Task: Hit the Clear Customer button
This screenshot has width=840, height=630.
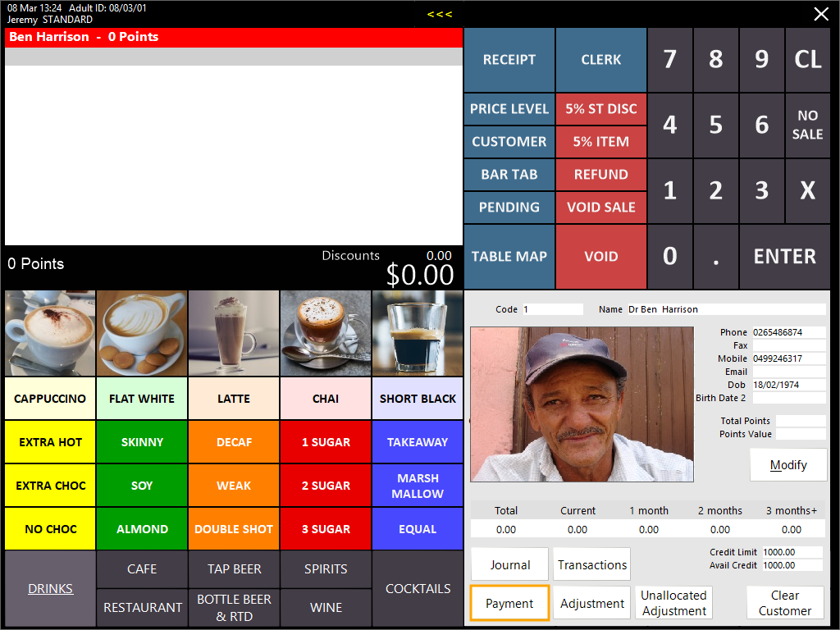Action: pyautogui.click(x=784, y=603)
